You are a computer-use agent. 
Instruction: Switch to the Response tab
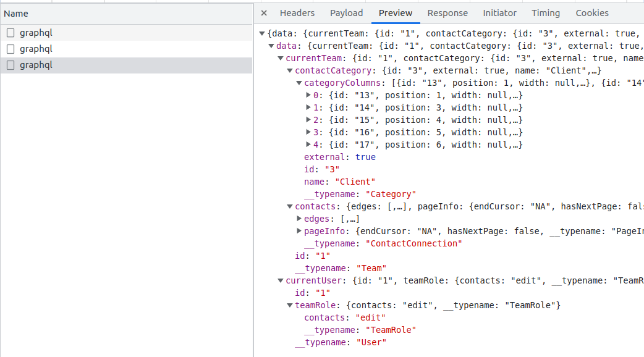click(447, 13)
